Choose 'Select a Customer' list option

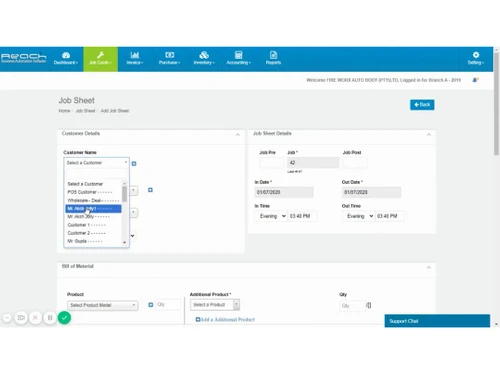[x=93, y=184]
